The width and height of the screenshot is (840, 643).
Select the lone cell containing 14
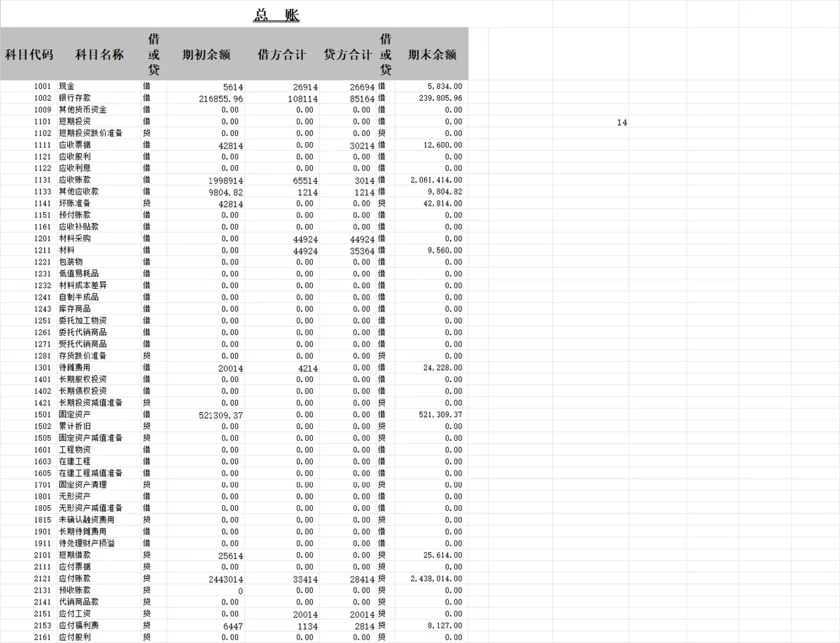tap(622, 122)
